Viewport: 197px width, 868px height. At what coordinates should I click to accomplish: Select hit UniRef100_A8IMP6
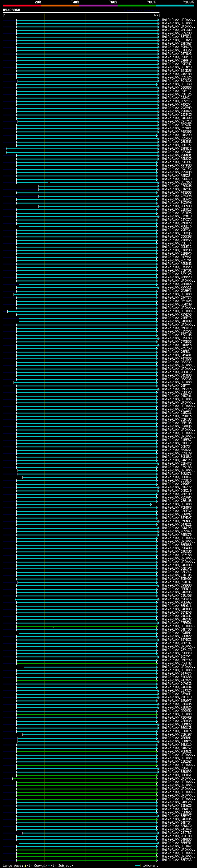[x=176, y=213]
